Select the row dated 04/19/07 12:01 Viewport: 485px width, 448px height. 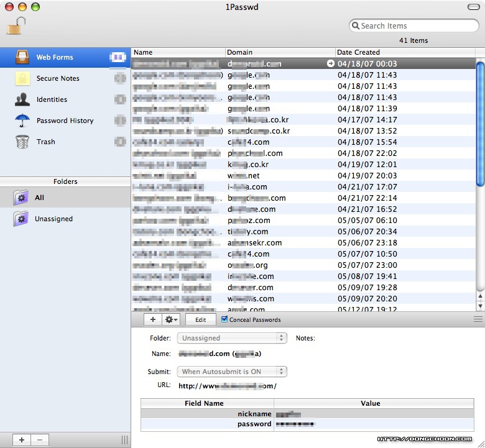tap(303, 164)
